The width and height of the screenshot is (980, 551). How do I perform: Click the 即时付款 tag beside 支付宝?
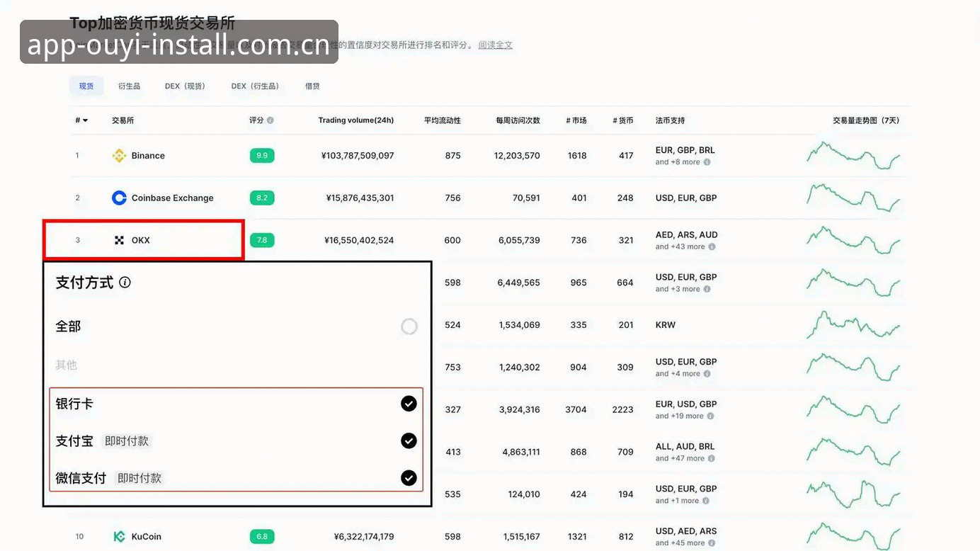[127, 441]
